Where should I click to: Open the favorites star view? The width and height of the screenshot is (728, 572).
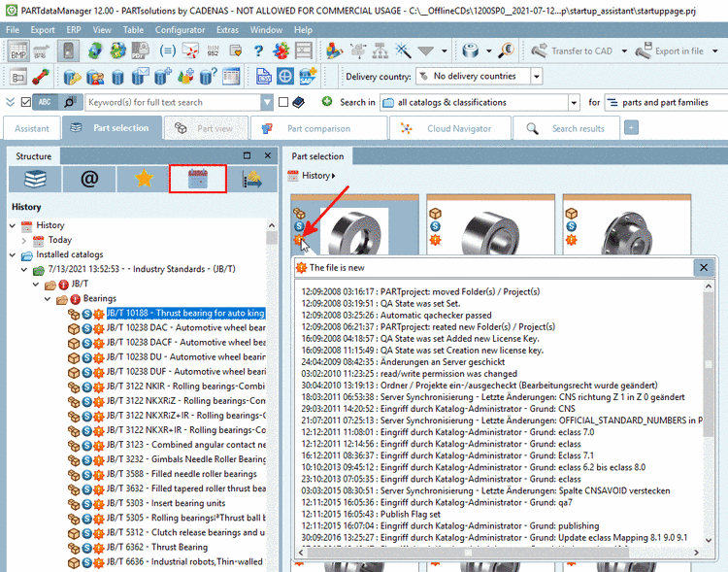tap(144, 179)
